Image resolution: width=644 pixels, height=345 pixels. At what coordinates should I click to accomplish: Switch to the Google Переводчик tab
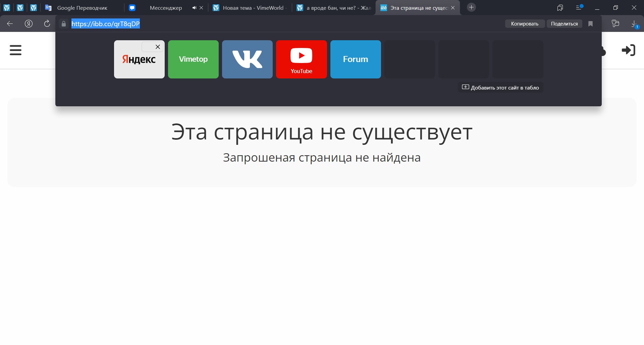click(x=82, y=8)
